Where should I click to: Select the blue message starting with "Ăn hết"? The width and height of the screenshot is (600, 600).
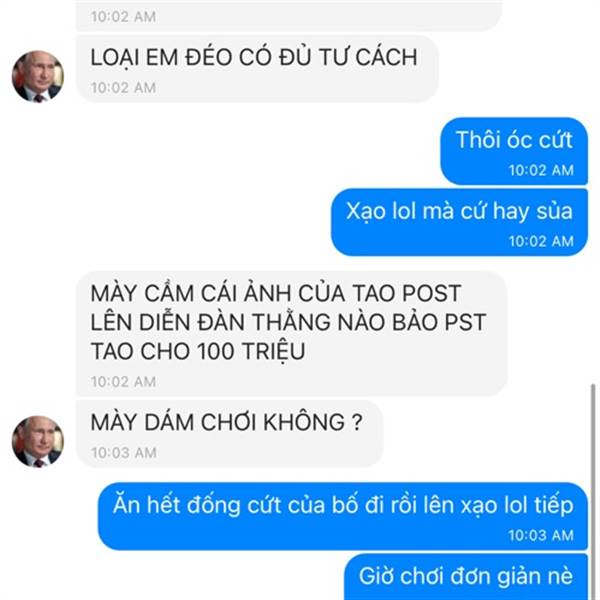[343, 516]
